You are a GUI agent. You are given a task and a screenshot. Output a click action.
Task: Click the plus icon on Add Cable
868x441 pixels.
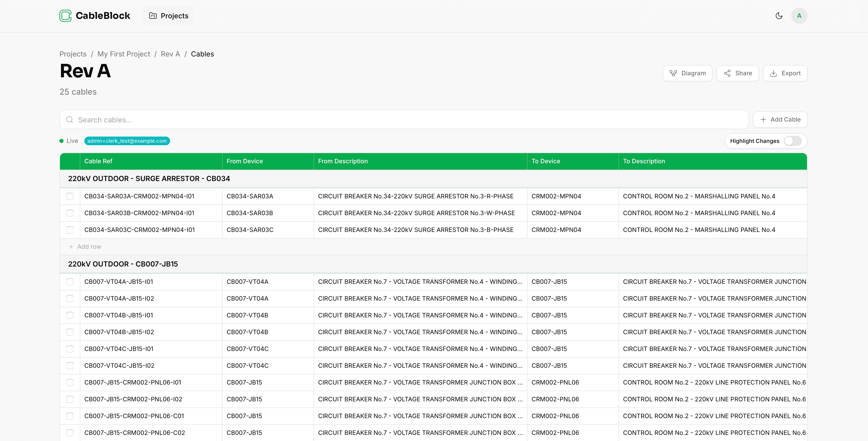763,119
